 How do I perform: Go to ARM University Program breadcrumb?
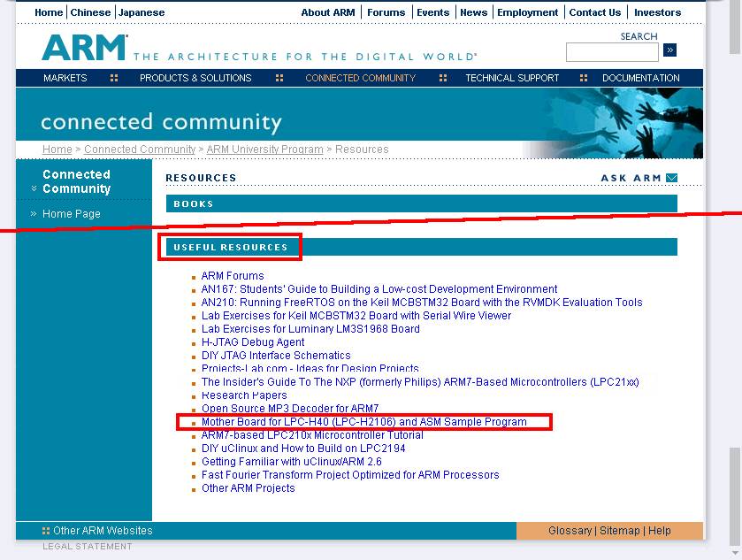tap(264, 150)
